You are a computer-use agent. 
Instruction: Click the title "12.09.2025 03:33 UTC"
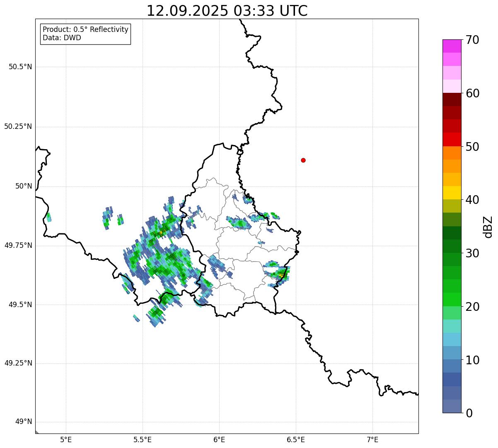[227, 11]
